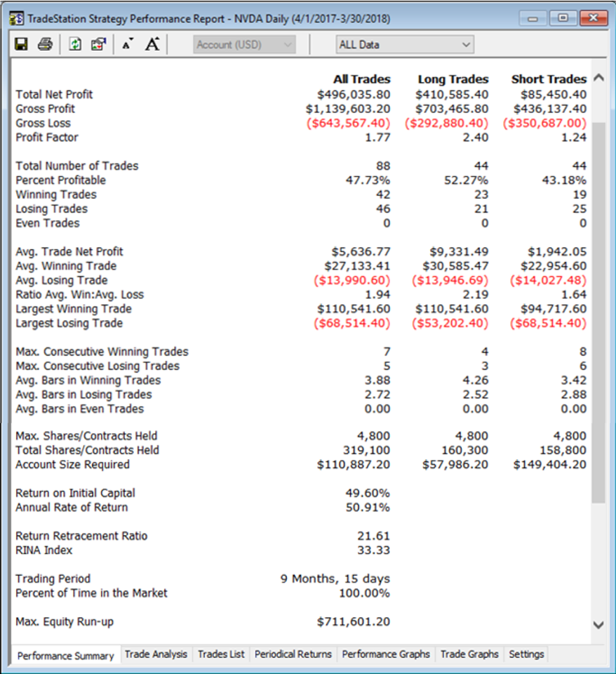Switch to the Trade Analysis tab
The height and width of the screenshot is (674, 616).
(x=156, y=654)
